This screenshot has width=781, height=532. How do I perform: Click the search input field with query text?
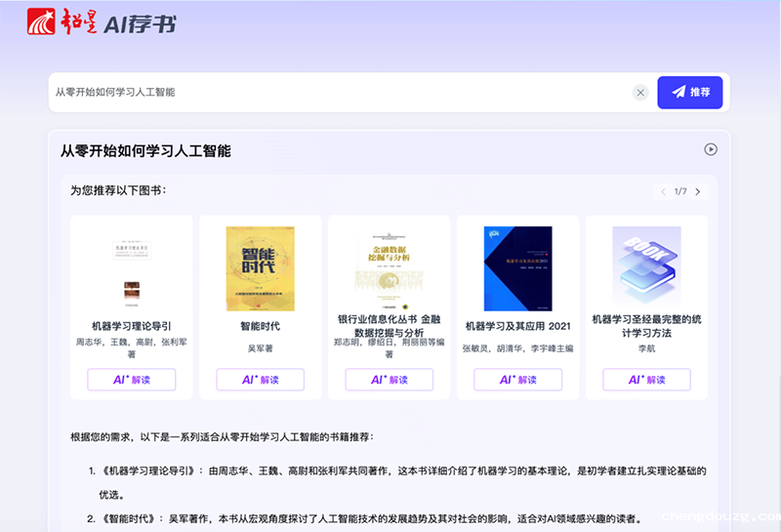(332, 93)
